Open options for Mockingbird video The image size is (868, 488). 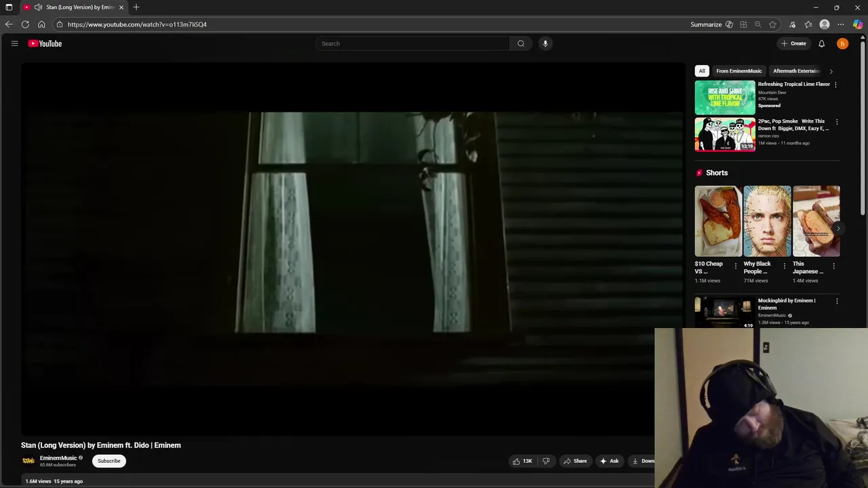tap(837, 301)
